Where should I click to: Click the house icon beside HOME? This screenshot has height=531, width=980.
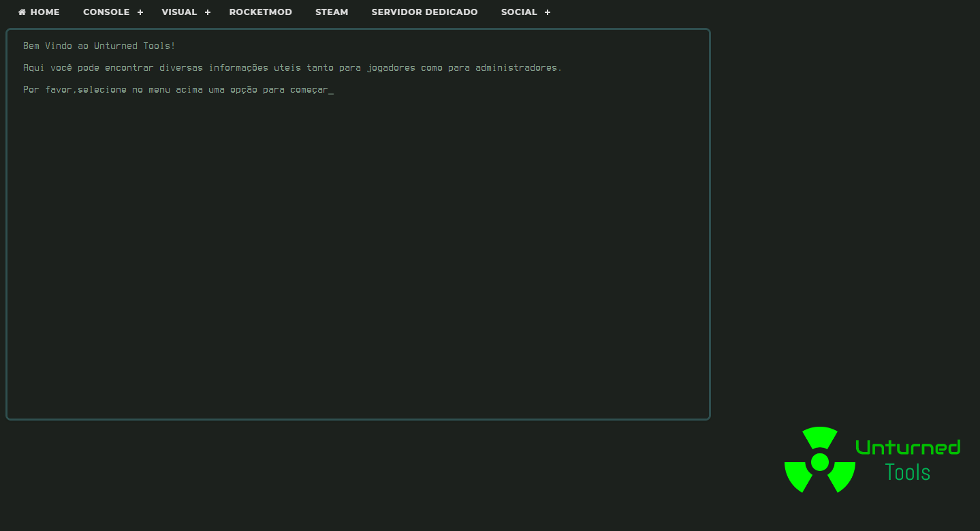click(22, 12)
